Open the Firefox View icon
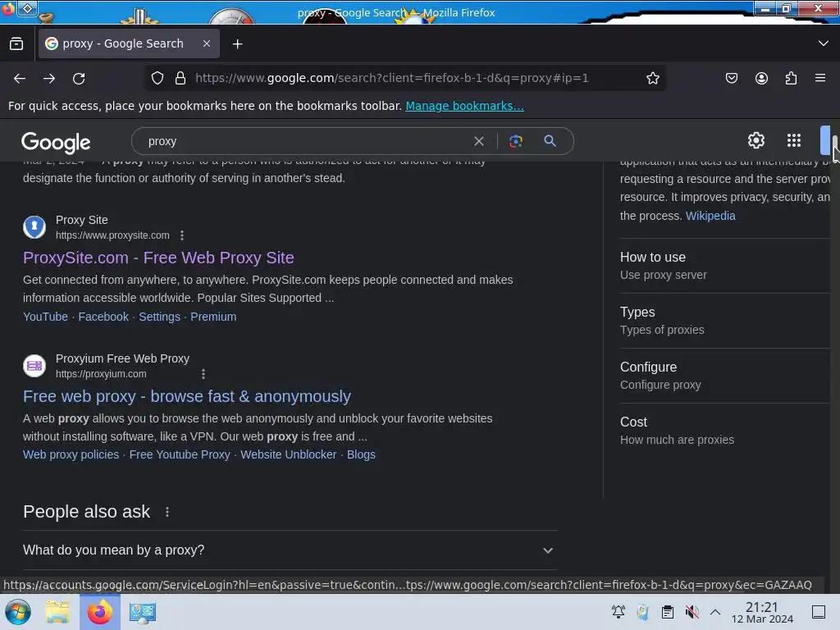 tap(16, 43)
